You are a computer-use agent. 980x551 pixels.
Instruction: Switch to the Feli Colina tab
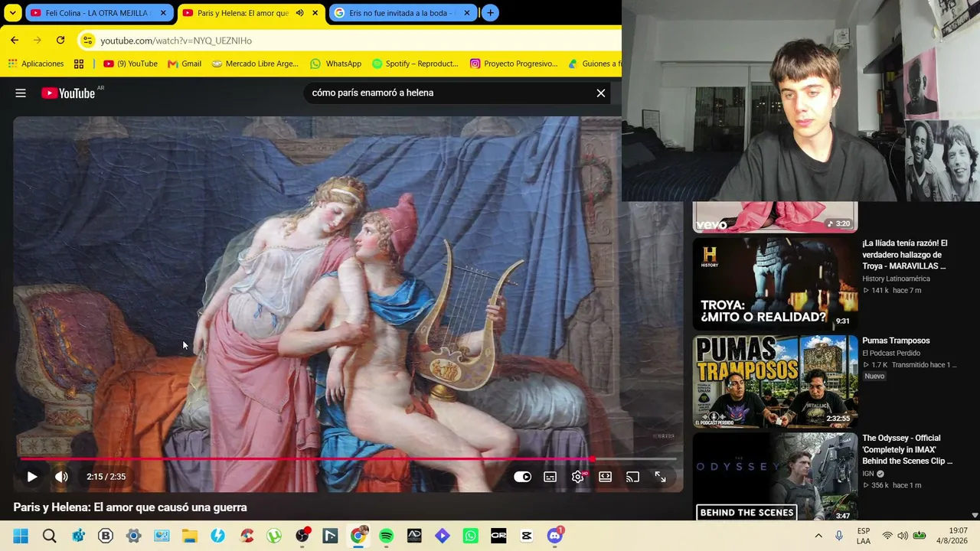(x=97, y=13)
